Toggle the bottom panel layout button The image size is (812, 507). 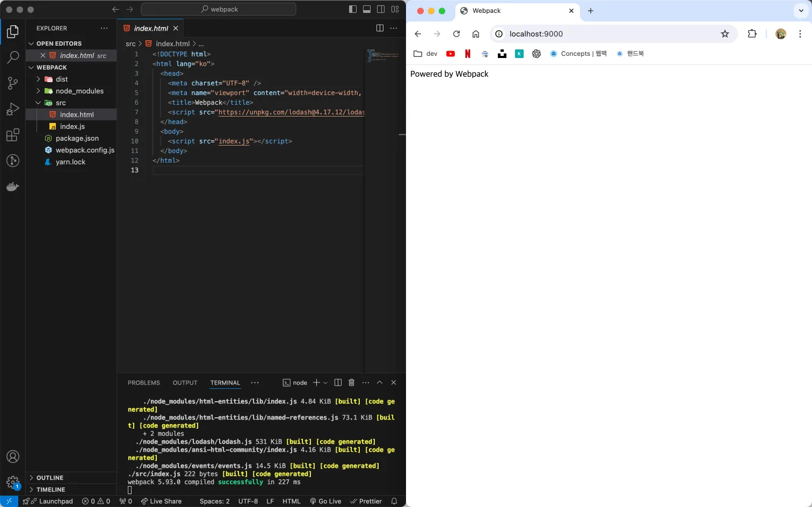click(x=367, y=9)
